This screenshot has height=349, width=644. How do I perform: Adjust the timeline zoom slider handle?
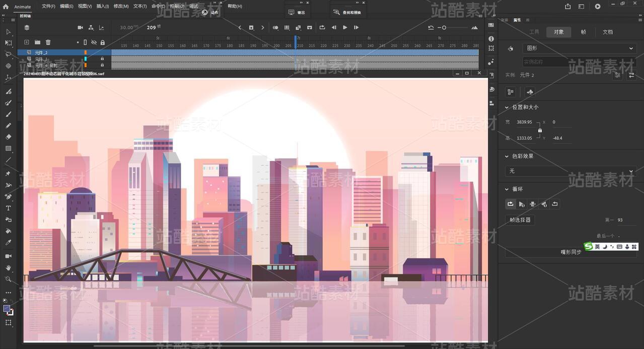[x=444, y=28]
